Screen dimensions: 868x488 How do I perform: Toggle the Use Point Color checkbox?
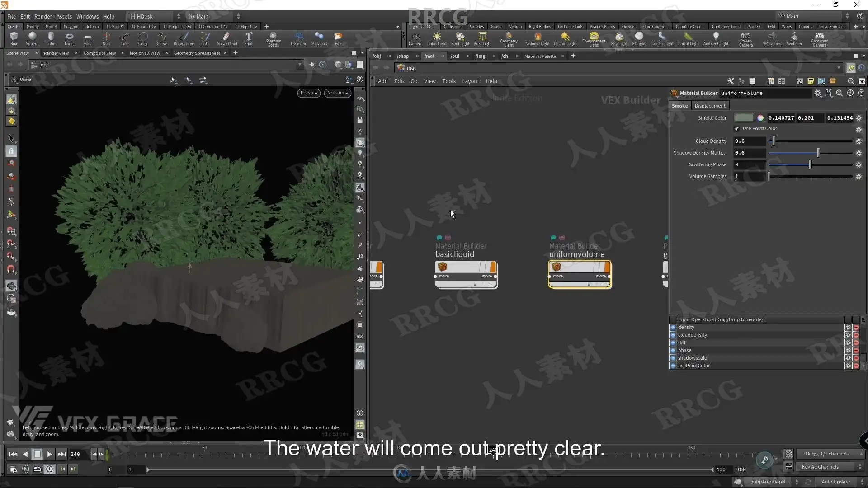pyautogui.click(x=737, y=129)
